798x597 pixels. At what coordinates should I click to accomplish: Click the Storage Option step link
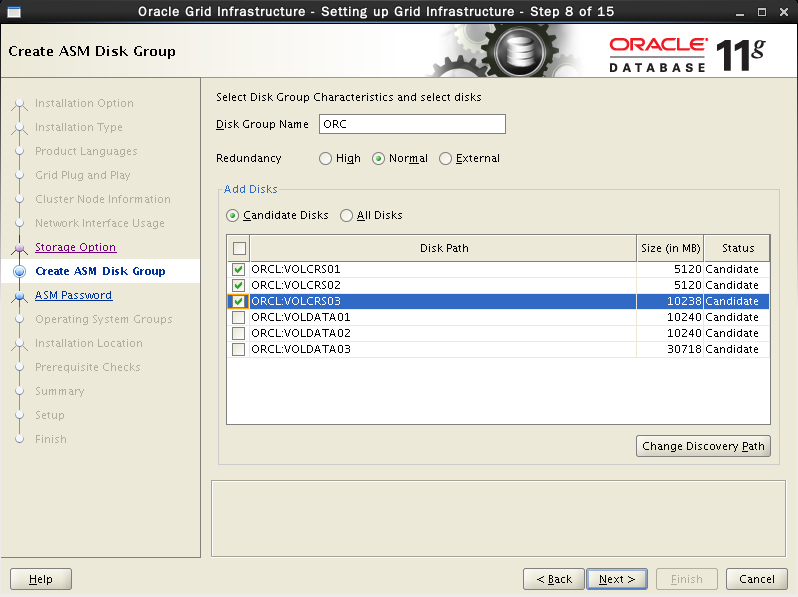[x=75, y=247]
